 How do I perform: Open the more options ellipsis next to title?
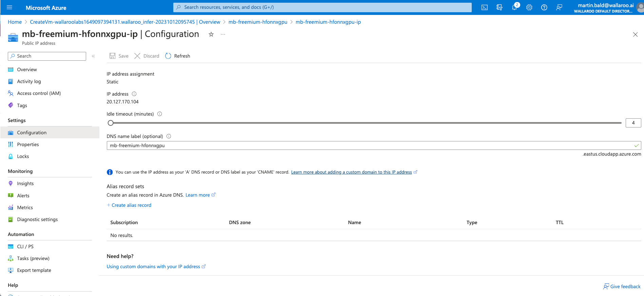tap(223, 34)
